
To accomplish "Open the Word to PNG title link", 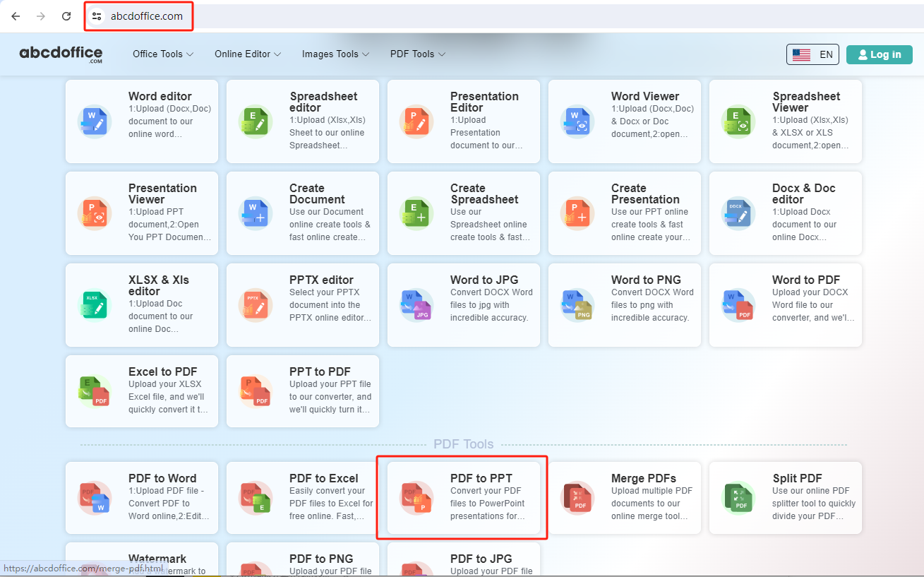I will 646,280.
